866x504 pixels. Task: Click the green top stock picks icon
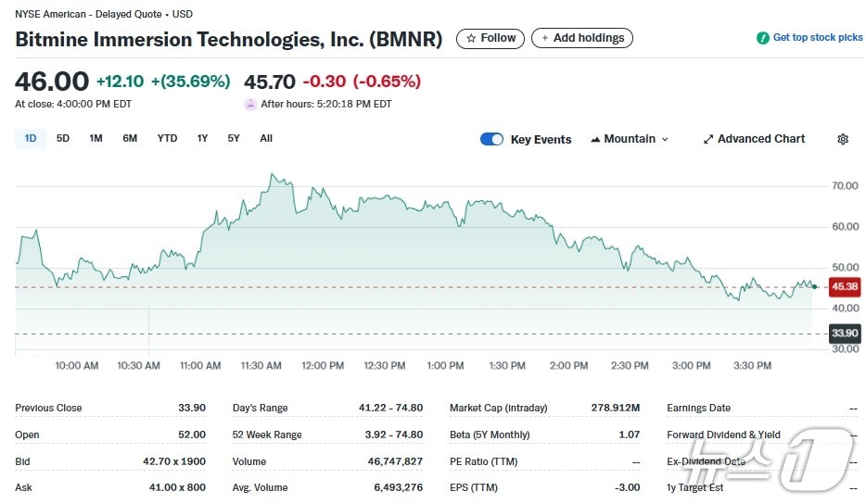pos(762,38)
